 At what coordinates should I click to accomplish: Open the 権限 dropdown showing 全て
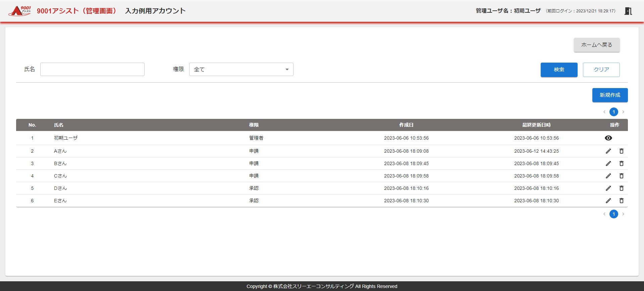(x=241, y=69)
